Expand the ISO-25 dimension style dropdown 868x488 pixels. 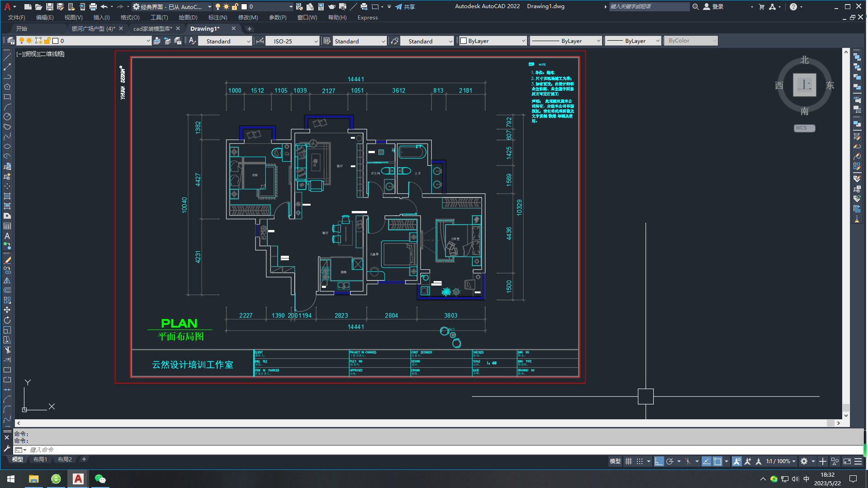316,41
